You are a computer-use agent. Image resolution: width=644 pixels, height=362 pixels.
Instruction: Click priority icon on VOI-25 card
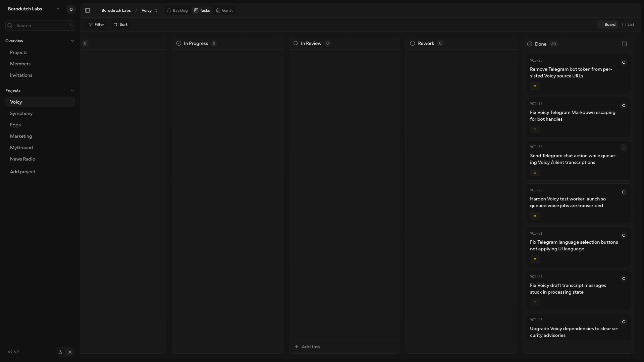(535, 86)
